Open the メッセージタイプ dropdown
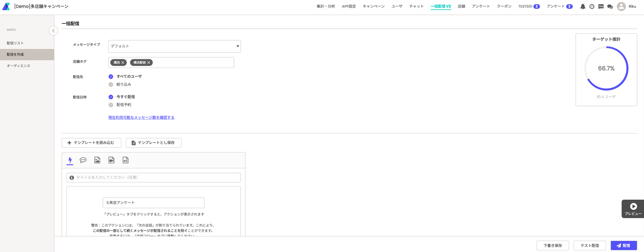 (x=174, y=46)
